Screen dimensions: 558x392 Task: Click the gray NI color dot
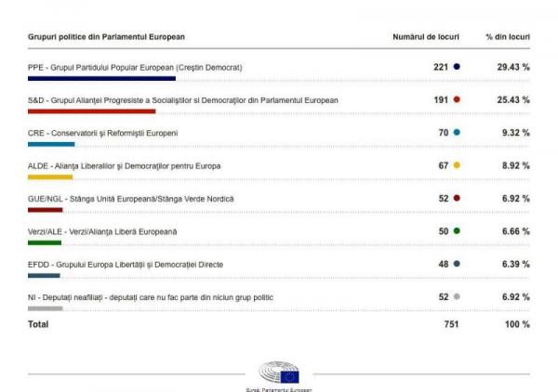pos(457,296)
